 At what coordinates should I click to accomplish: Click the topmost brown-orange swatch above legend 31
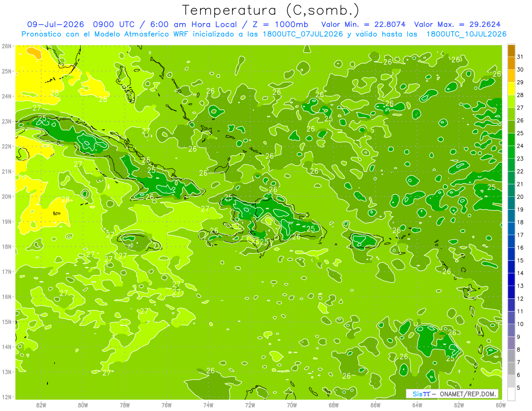point(511,50)
